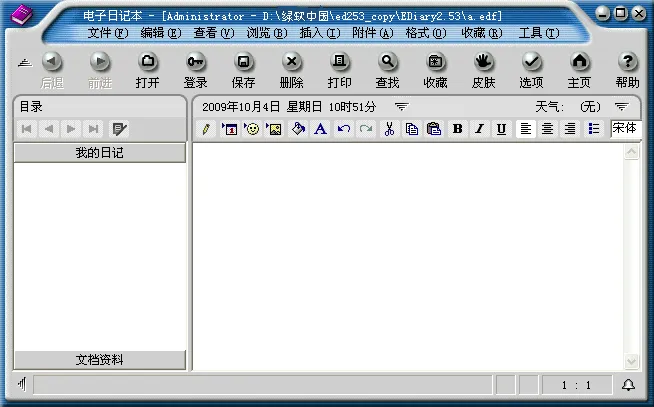Insert an emoticon with the smiley icon

click(x=251, y=129)
